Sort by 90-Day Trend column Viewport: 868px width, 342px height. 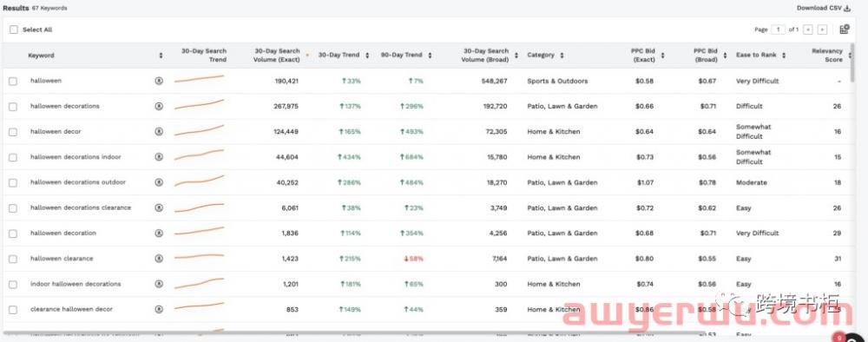[430, 56]
